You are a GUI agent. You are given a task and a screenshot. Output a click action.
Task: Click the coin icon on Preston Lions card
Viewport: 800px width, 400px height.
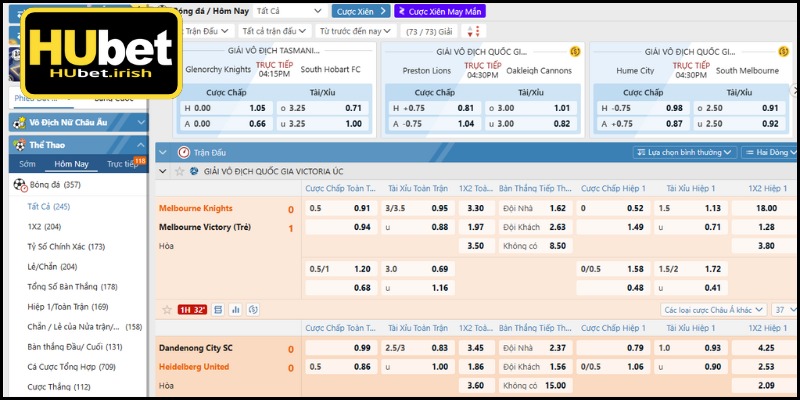click(575, 52)
